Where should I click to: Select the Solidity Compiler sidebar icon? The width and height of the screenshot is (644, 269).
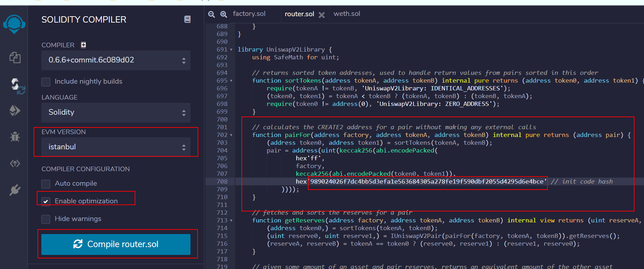(17, 86)
